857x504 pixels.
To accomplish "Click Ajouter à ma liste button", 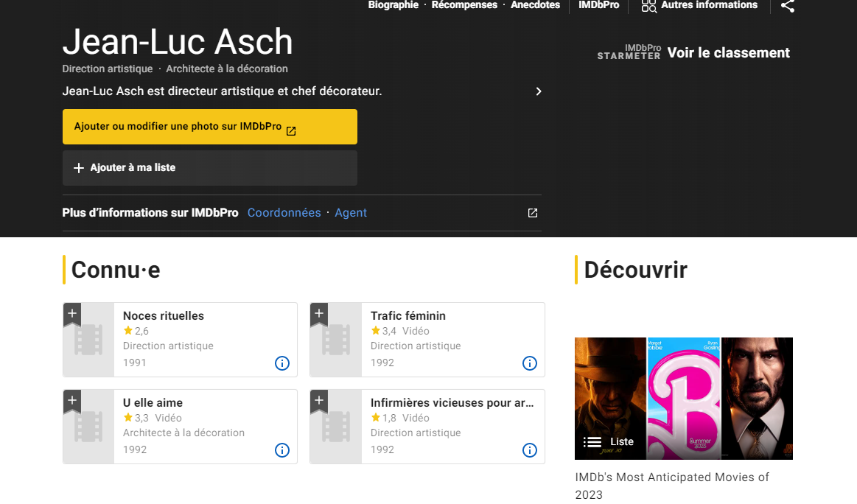I will tap(210, 168).
